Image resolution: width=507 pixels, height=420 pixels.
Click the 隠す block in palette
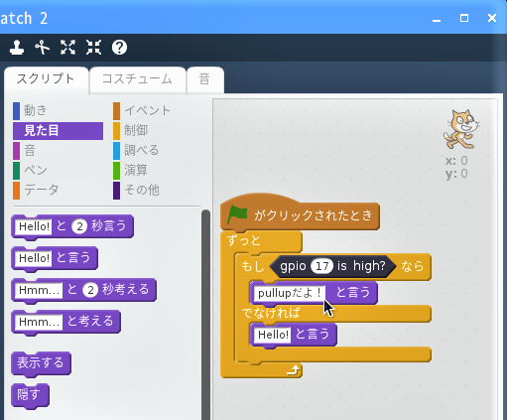point(30,395)
